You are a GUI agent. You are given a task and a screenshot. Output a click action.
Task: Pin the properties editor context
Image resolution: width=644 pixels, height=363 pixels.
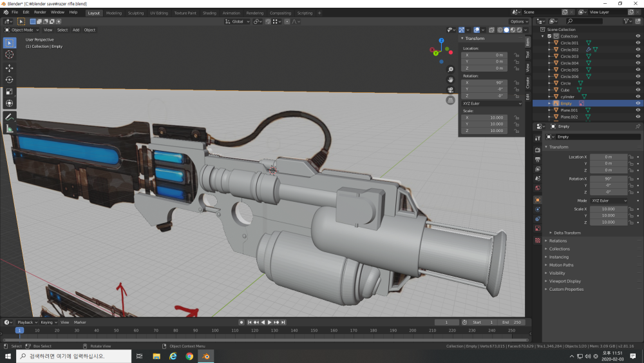(638, 126)
